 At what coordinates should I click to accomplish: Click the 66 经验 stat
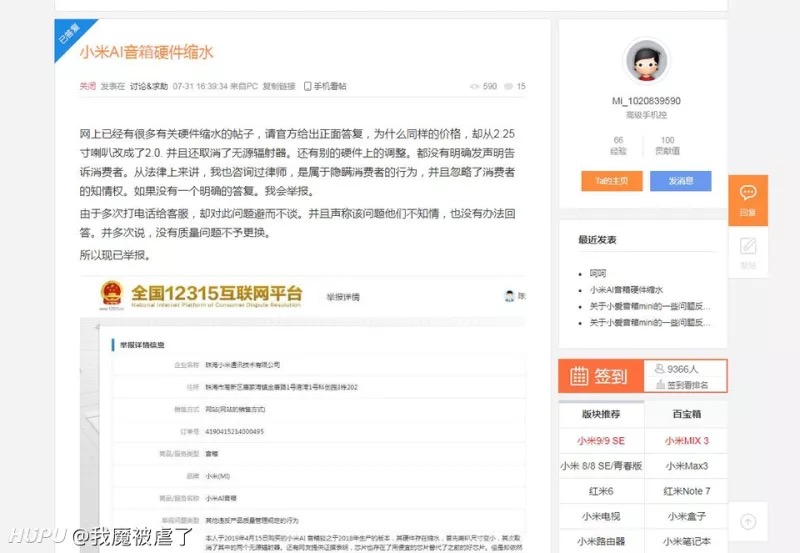pyautogui.click(x=618, y=145)
